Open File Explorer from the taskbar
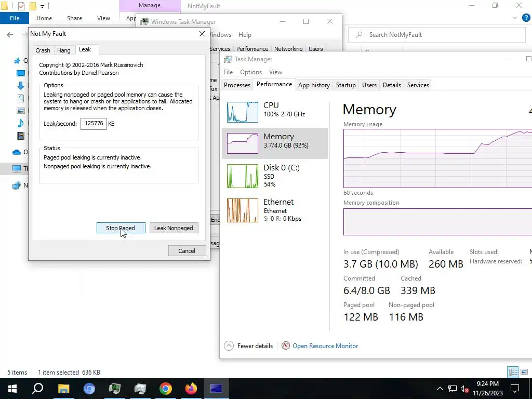The height and width of the screenshot is (399, 532). [x=63, y=389]
